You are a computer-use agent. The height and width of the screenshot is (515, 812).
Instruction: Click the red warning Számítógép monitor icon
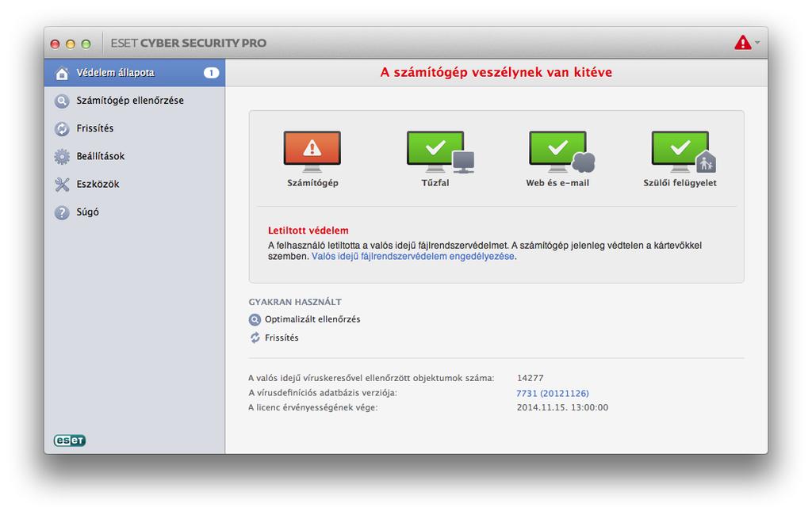(x=312, y=151)
